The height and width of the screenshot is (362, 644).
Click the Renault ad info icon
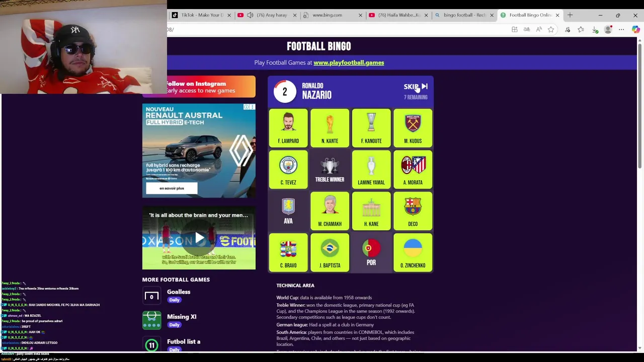[247, 107]
